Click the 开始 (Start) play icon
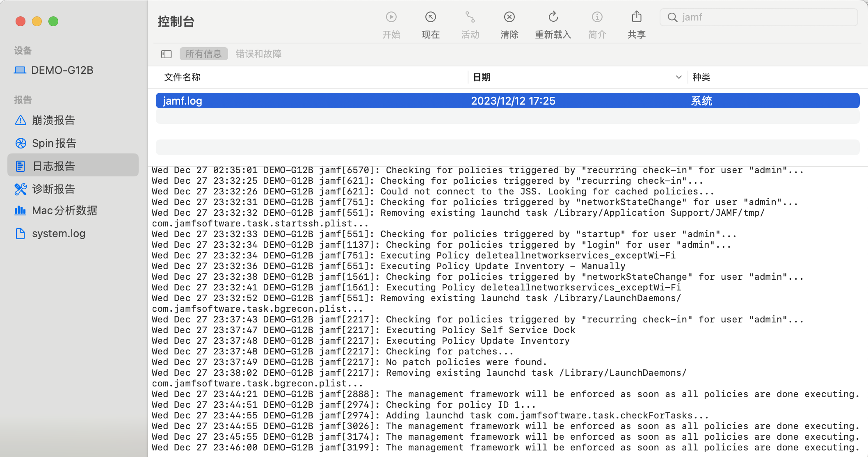The height and width of the screenshot is (457, 868). coord(391,17)
